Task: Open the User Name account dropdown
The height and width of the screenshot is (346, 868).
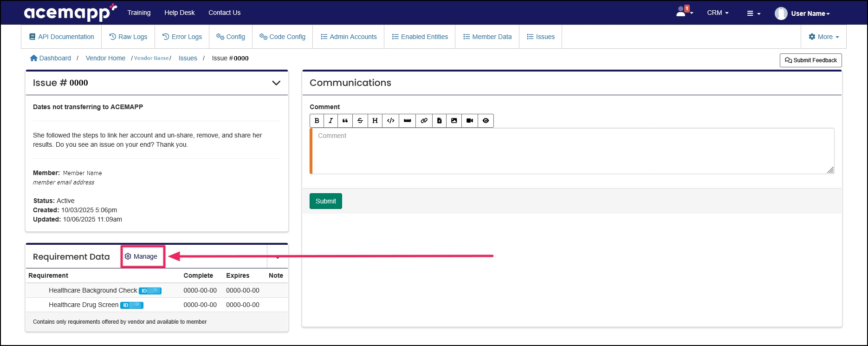Action: pyautogui.click(x=810, y=13)
